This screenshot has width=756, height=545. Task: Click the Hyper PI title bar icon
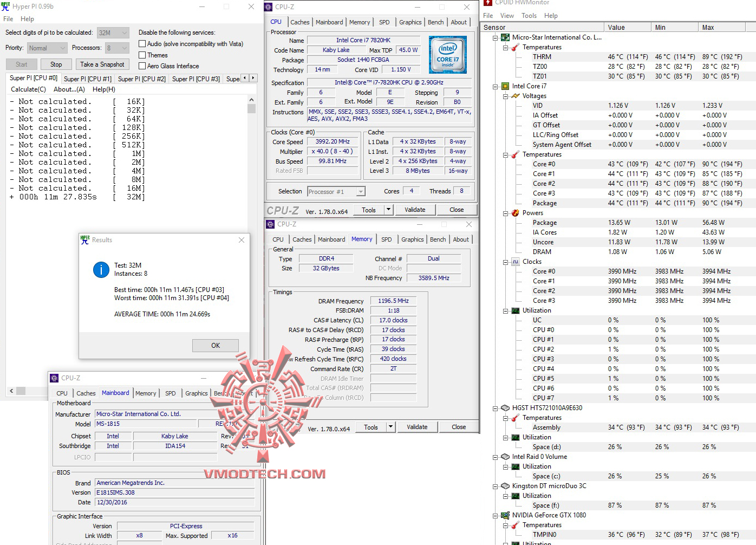(6, 7)
